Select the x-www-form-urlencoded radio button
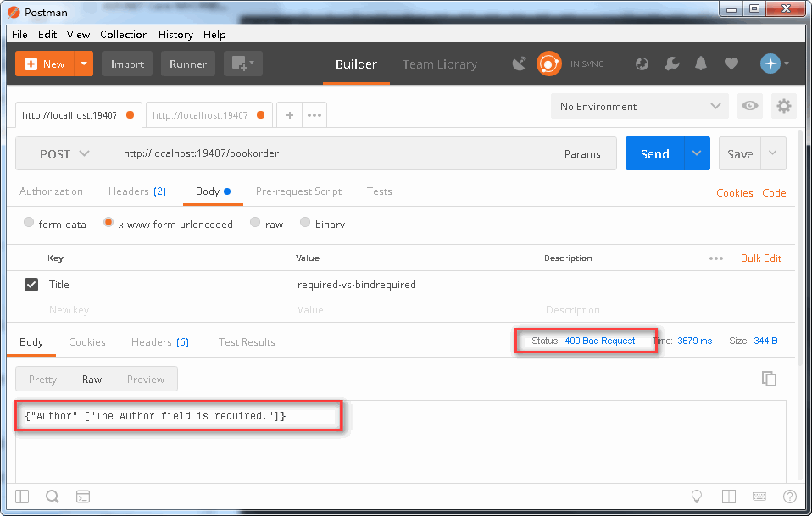 [108, 223]
